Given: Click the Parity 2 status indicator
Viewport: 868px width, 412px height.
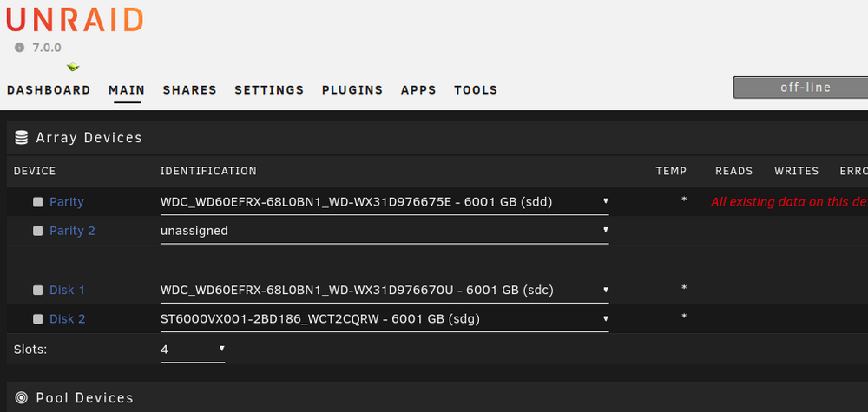Looking at the screenshot, I should (37, 232).
